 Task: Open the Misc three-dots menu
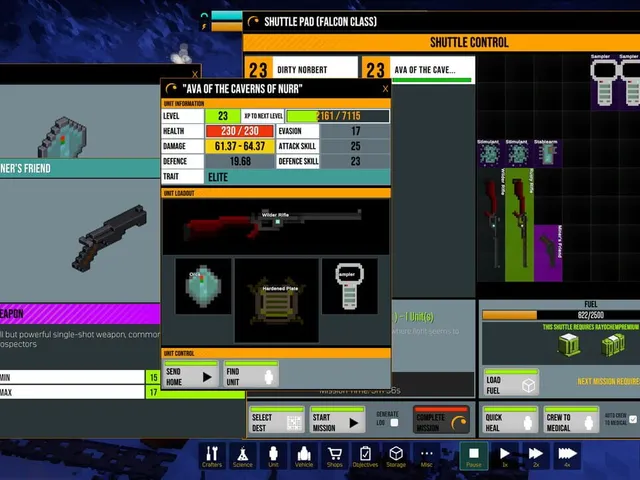[426, 456]
